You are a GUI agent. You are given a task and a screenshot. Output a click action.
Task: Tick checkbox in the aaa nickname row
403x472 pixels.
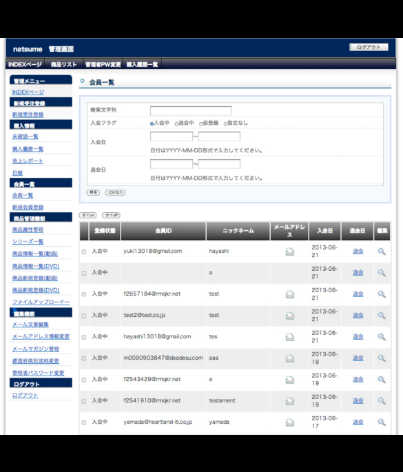[x=84, y=358]
